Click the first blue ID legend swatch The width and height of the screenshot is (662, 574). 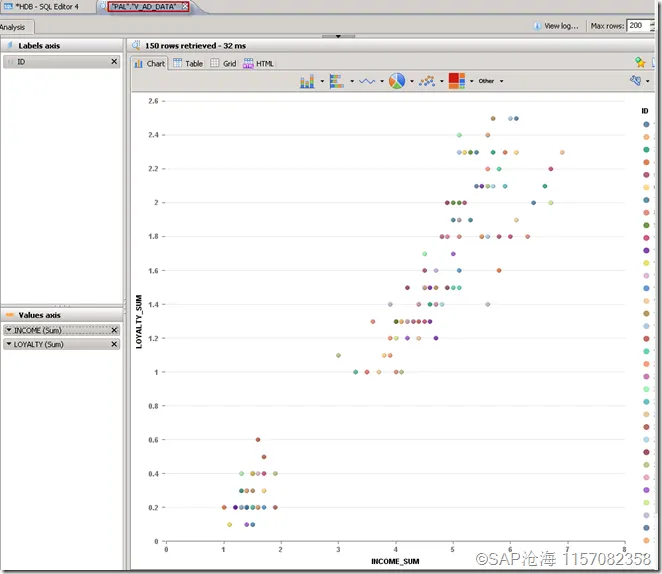(646, 125)
